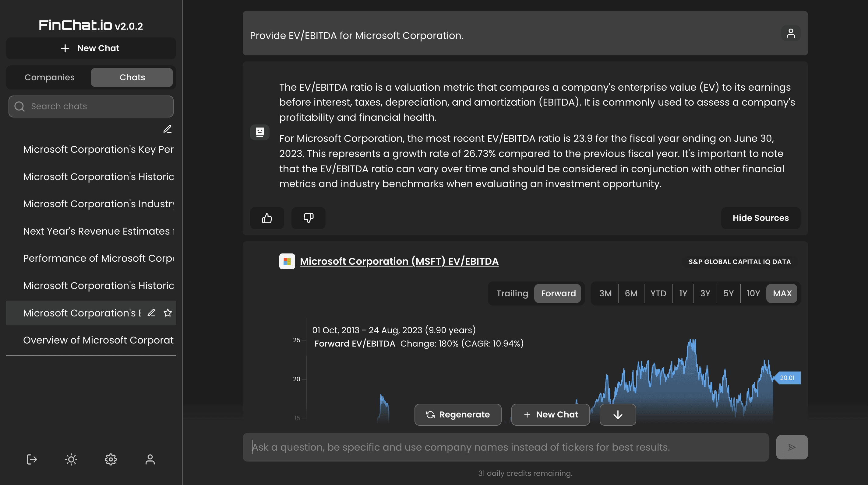This screenshot has width=868, height=485.
Task: Open chat Microsoft Corporation's Key Per
Action: tap(91, 149)
